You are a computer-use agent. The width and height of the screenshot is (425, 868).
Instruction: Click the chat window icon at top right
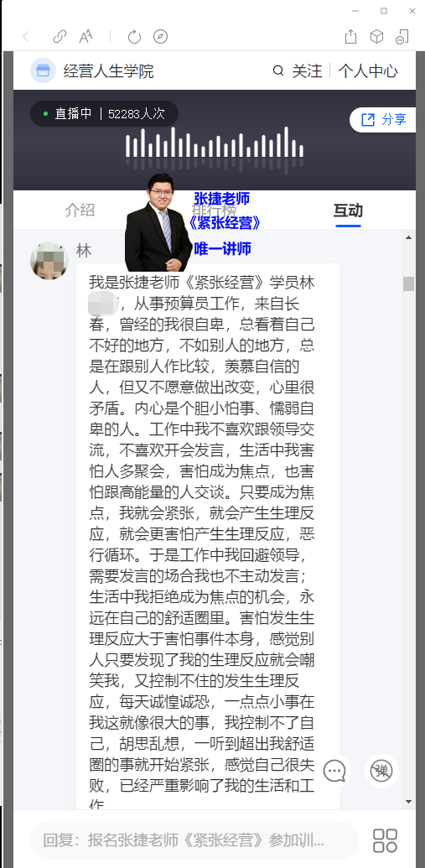pyautogui.click(x=402, y=37)
